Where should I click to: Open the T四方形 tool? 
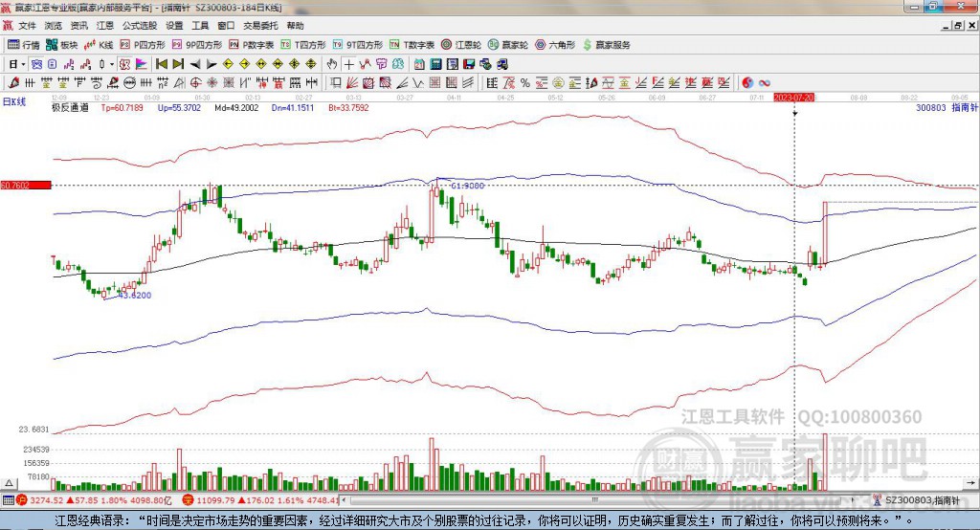[303, 45]
